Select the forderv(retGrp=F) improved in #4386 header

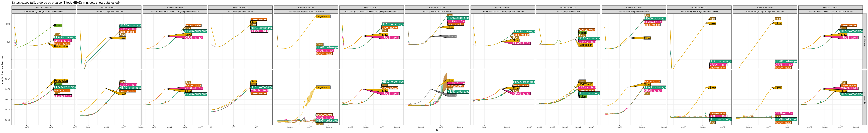[x=765, y=12]
